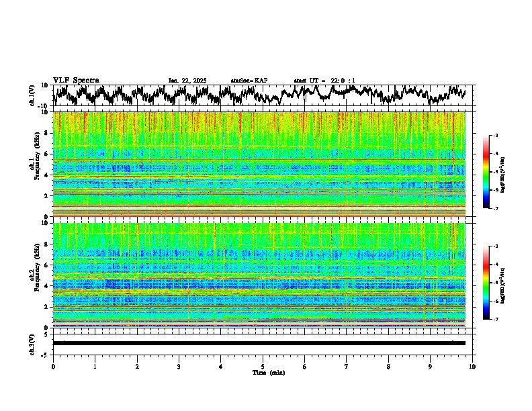Click the ch.2 color bar units label
Image resolution: width=532 pixels, height=411 pixels.
click(x=503, y=285)
